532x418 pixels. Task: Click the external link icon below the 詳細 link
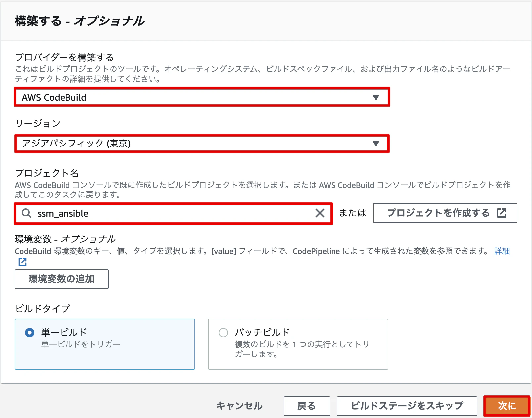[x=22, y=262]
